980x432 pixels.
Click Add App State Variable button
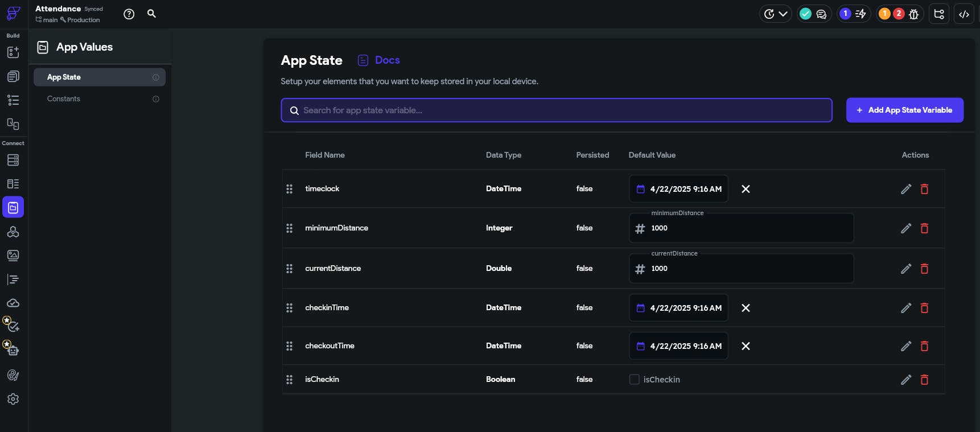click(x=904, y=110)
